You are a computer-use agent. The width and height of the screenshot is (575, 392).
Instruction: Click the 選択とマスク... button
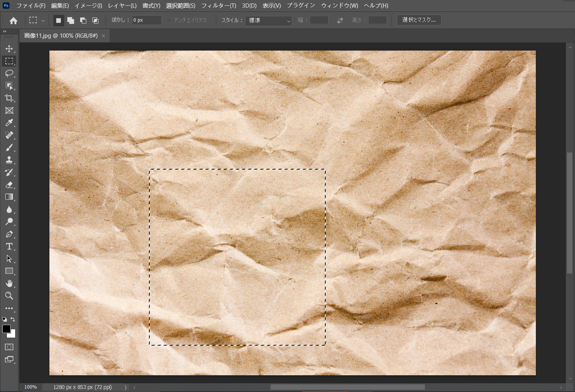419,20
